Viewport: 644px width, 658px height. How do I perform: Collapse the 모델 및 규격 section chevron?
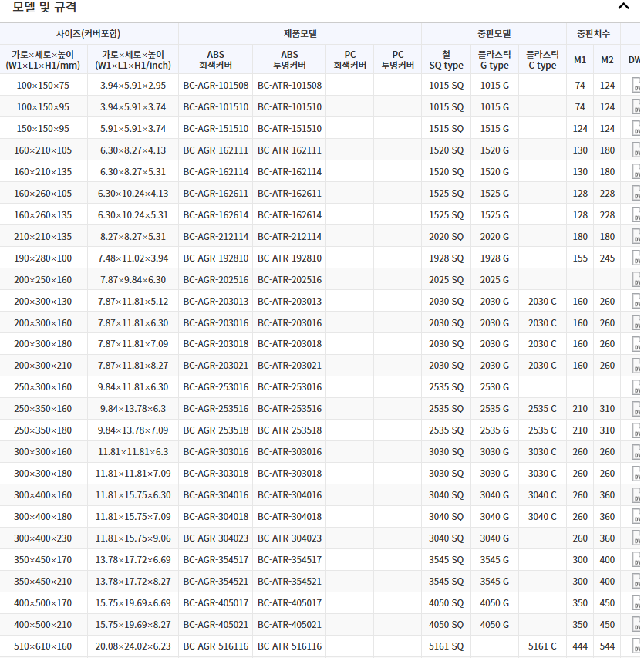click(623, 7)
